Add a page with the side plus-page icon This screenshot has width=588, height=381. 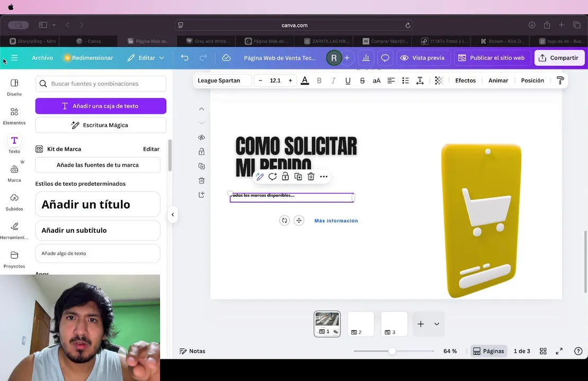coord(201,195)
